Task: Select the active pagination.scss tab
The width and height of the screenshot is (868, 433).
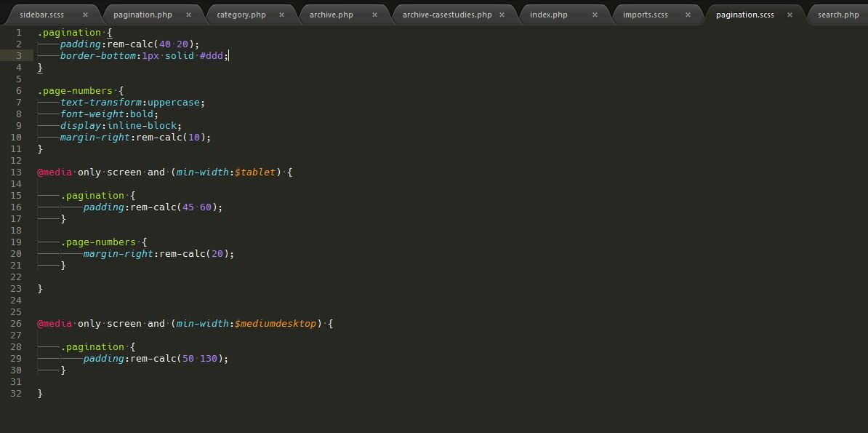Action: (745, 15)
